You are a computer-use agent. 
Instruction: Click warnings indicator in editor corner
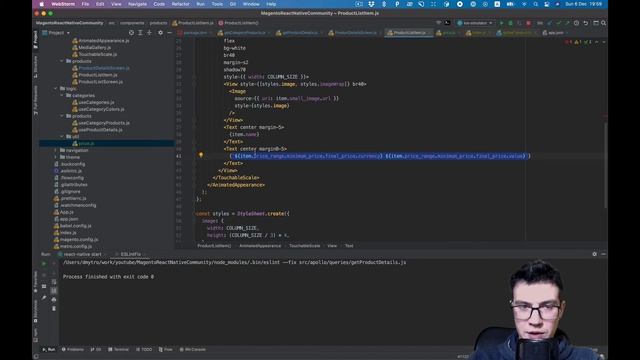tap(578, 42)
